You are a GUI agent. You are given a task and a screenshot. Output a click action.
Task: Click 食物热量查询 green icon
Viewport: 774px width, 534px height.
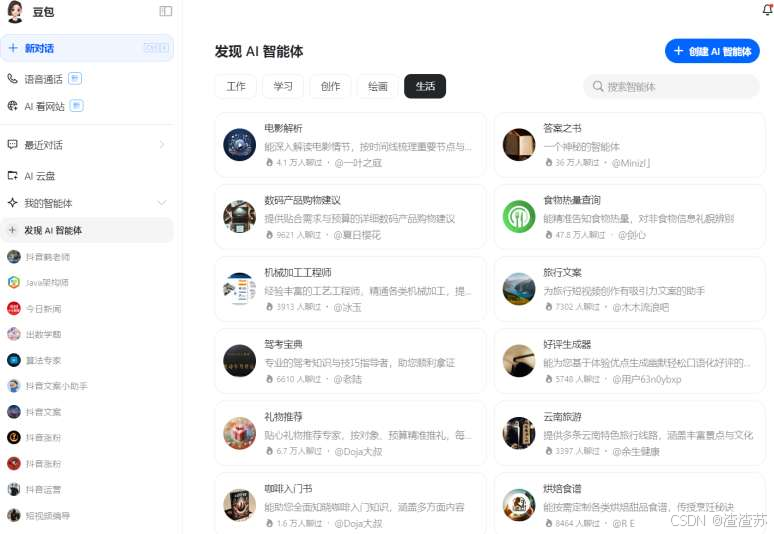(x=519, y=217)
